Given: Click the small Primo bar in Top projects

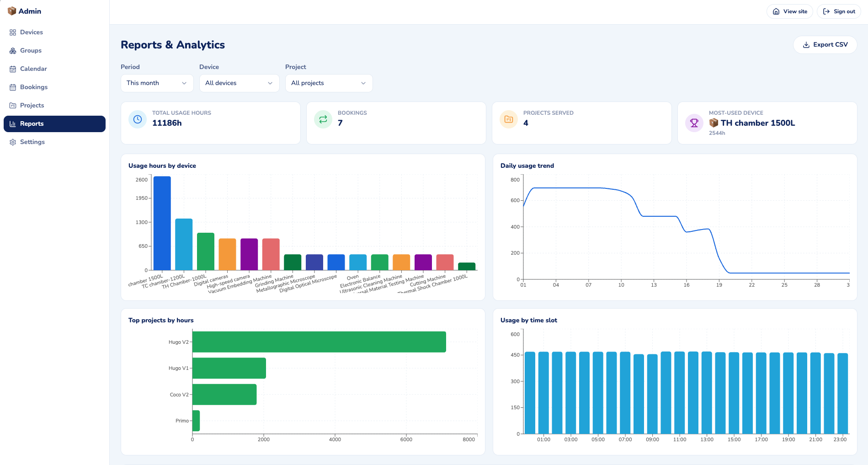Looking at the screenshot, I should (x=196, y=421).
